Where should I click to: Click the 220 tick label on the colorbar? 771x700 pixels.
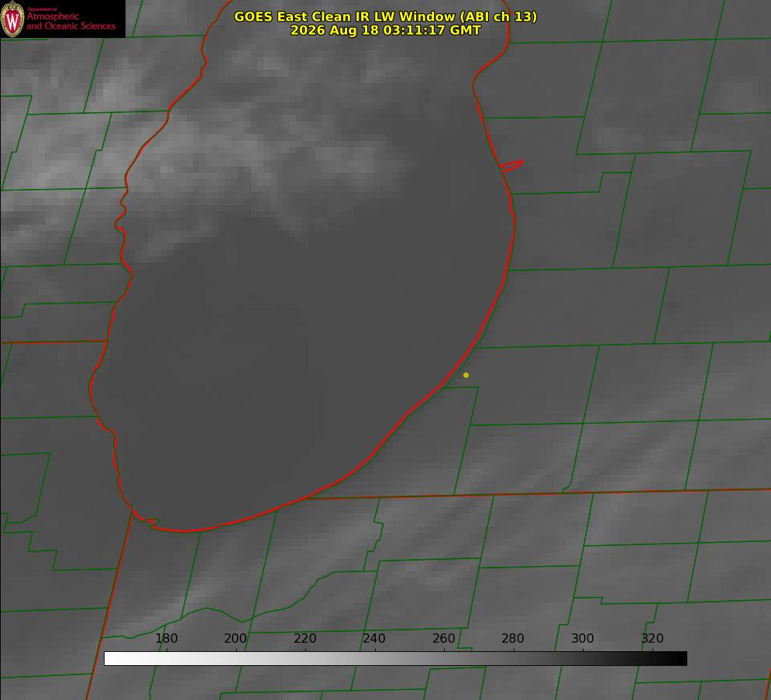click(x=305, y=638)
